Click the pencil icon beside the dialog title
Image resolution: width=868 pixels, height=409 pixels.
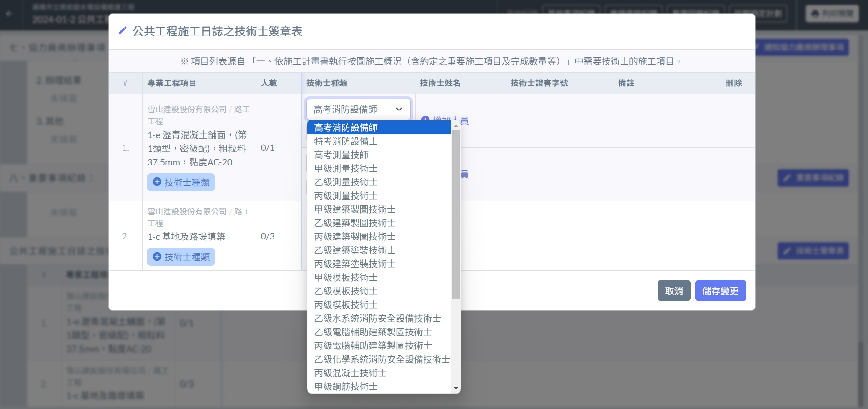pyautogui.click(x=122, y=31)
